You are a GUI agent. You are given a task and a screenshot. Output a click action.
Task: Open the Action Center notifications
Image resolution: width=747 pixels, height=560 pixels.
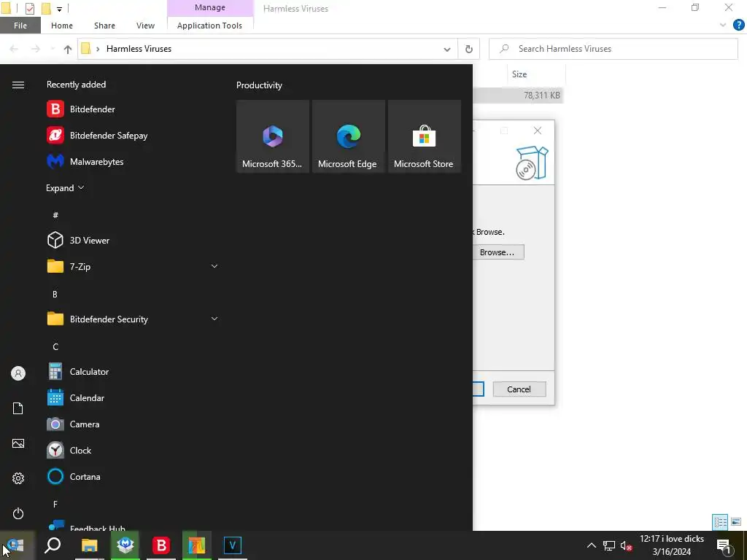click(724, 545)
